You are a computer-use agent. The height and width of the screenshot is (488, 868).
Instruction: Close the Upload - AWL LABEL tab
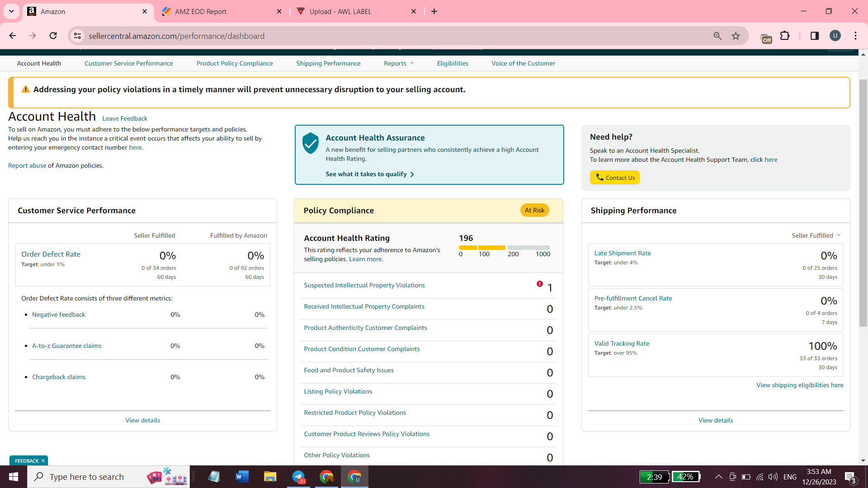pos(414,11)
